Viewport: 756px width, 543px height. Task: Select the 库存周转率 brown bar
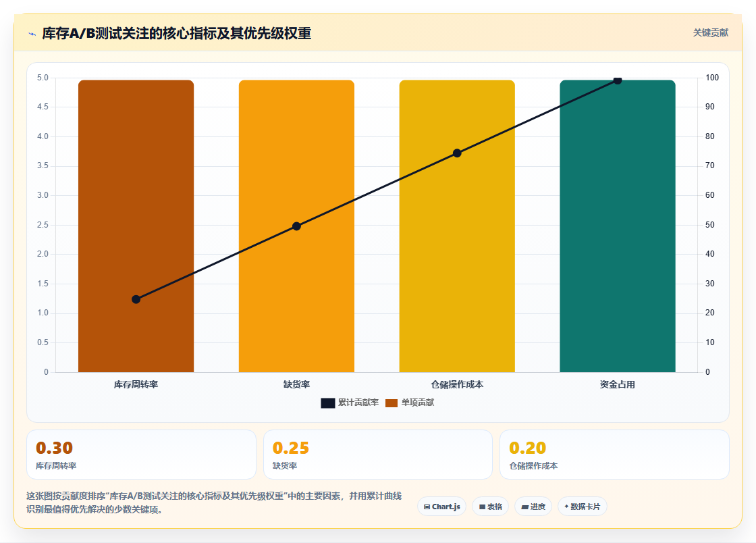(x=136, y=226)
